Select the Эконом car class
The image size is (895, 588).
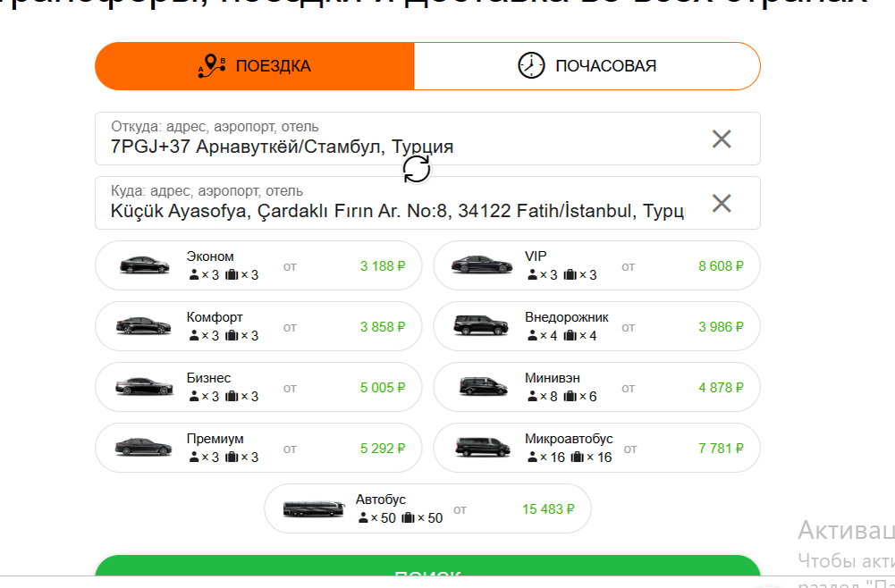click(258, 265)
